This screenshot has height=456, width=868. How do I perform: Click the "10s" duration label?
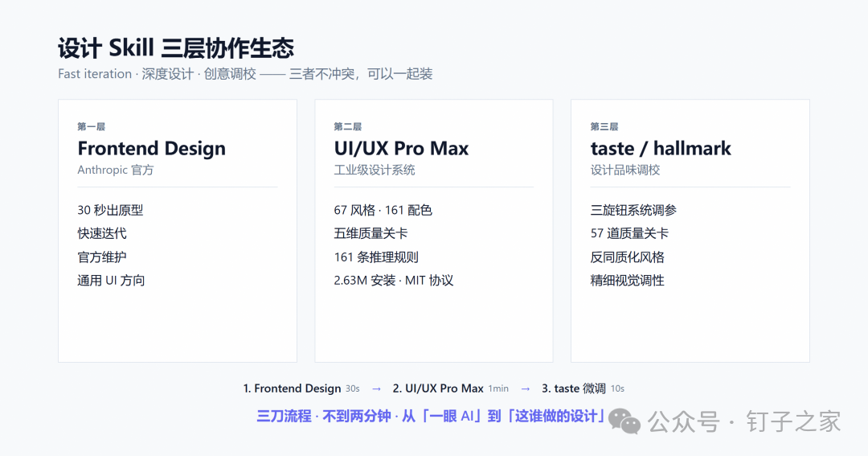[618, 389]
